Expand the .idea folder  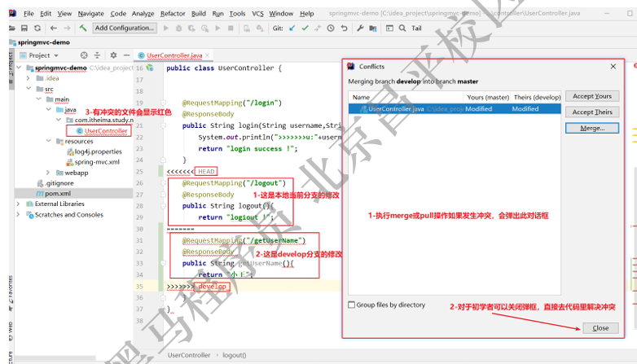28,78
